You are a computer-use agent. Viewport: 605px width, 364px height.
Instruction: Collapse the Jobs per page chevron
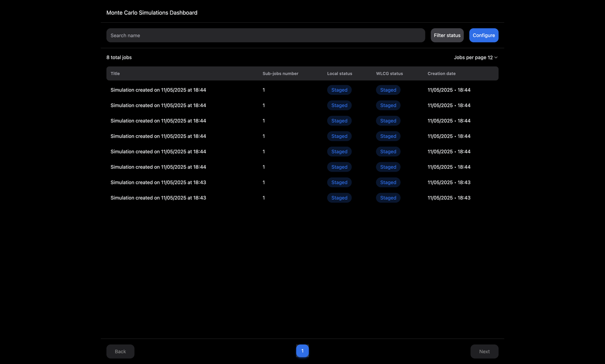coord(495,57)
